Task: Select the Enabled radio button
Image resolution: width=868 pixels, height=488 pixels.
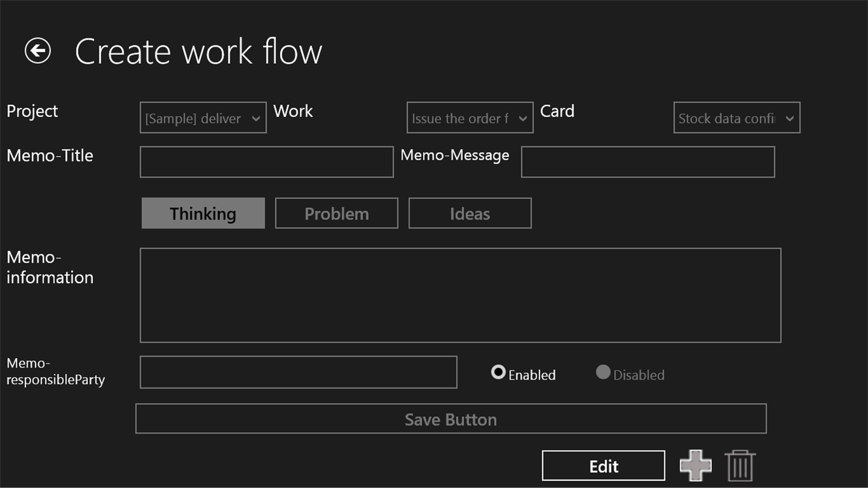Action: click(498, 372)
